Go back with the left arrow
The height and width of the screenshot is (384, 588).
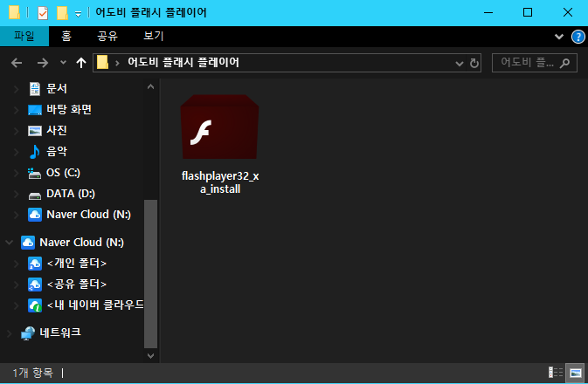17,63
